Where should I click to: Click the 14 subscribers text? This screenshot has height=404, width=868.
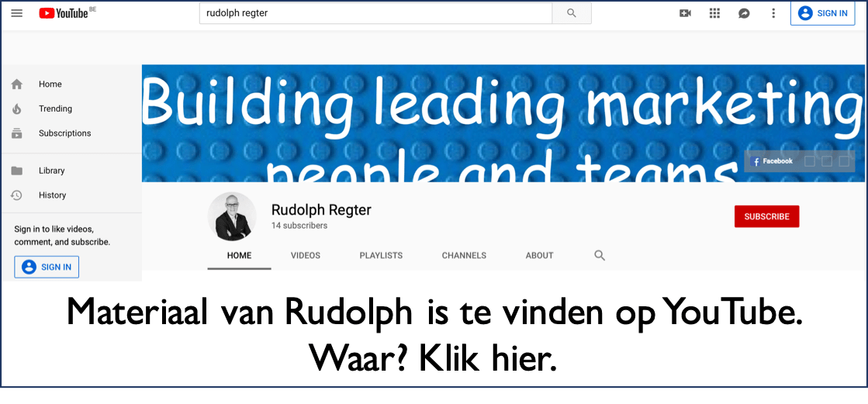299,225
